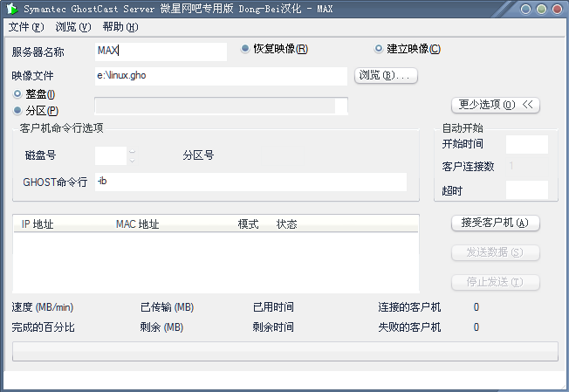Image resolution: width=569 pixels, height=392 pixels.
Task: Open the 浏览(V) menu
Action: click(73, 27)
